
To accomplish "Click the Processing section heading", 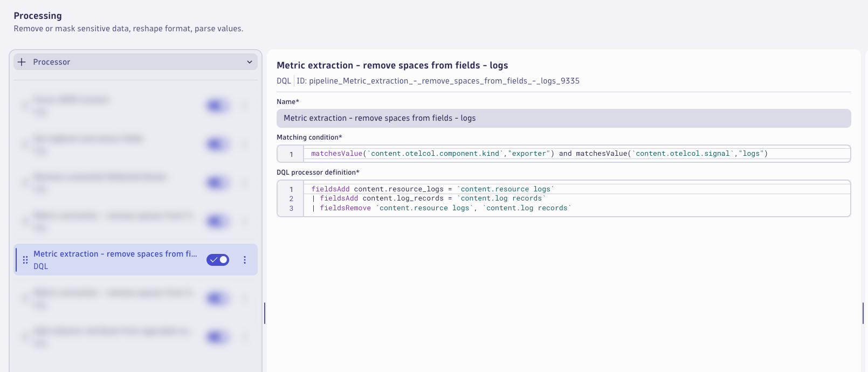I will point(38,16).
